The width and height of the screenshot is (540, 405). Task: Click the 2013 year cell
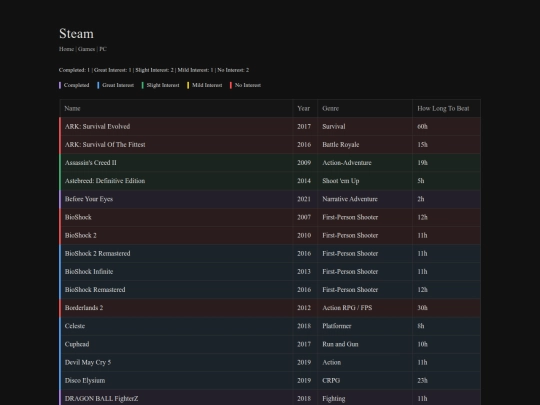coord(304,271)
